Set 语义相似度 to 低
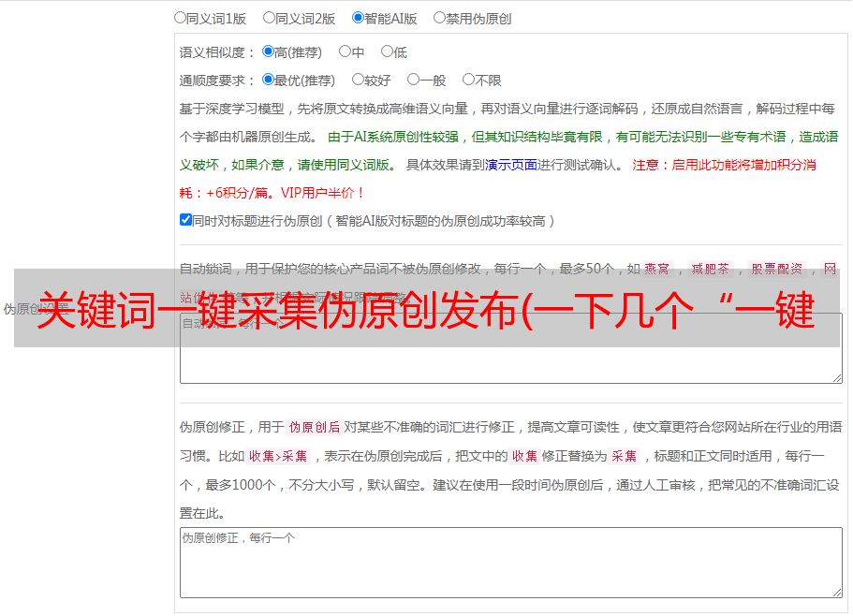The height and width of the screenshot is (616, 853). [x=387, y=51]
